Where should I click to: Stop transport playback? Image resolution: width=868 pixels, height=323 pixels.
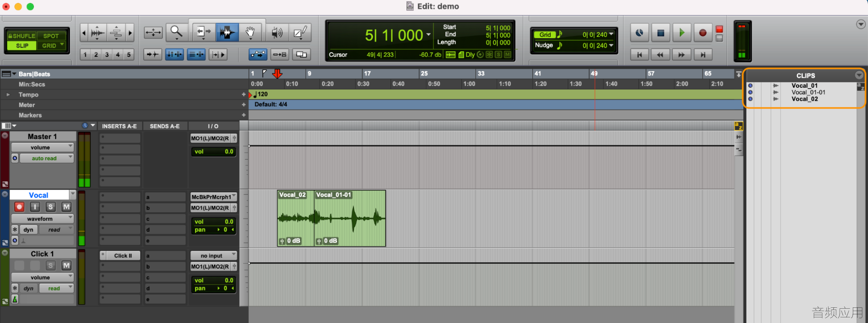pyautogui.click(x=660, y=33)
